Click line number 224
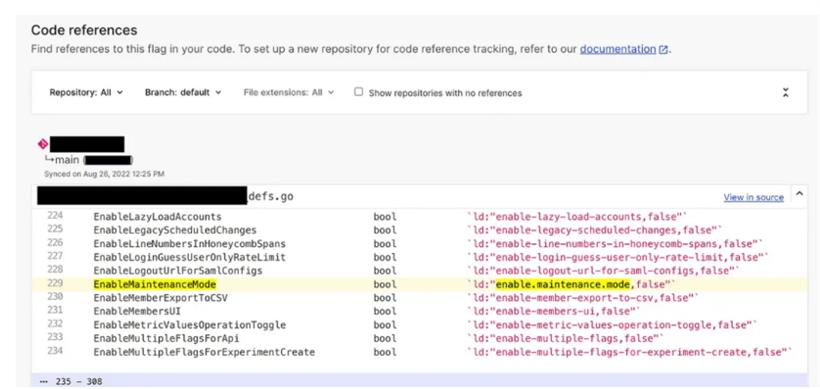 click(55, 216)
